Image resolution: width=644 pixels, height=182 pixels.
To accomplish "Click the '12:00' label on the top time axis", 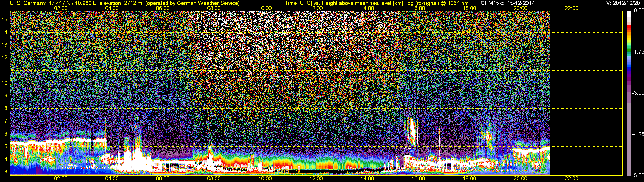I will pos(316,8).
